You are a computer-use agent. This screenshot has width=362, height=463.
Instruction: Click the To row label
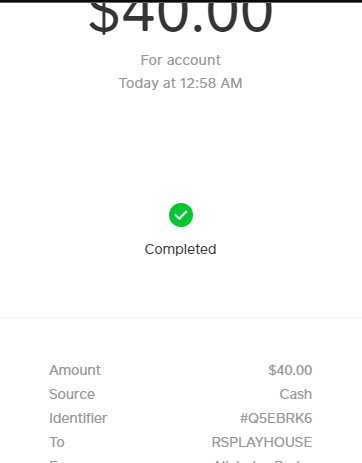tap(57, 442)
